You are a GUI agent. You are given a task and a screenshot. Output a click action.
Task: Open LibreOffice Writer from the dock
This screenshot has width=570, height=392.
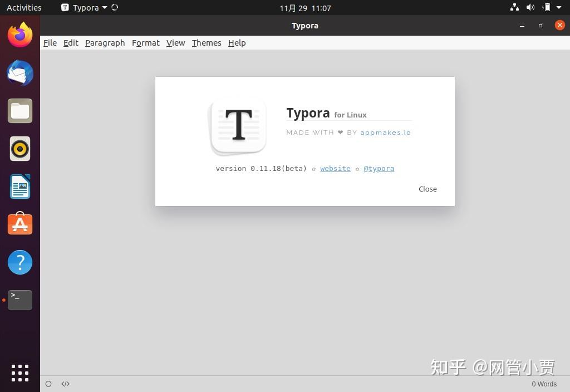20,187
